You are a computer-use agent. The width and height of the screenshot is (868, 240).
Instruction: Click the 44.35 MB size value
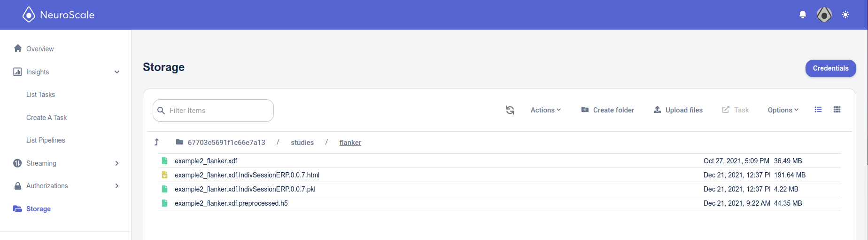(x=788, y=203)
